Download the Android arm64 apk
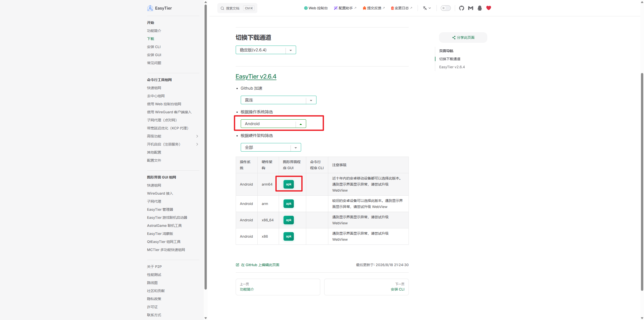 [x=289, y=184]
